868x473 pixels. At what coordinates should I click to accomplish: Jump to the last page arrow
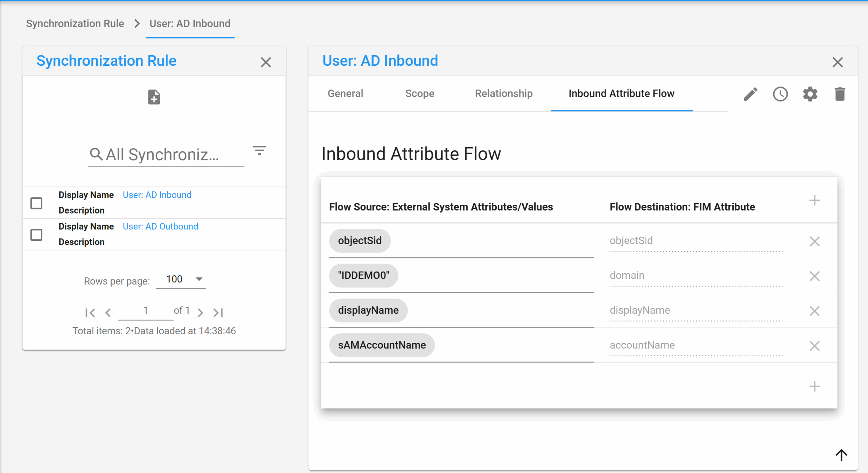tap(218, 312)
